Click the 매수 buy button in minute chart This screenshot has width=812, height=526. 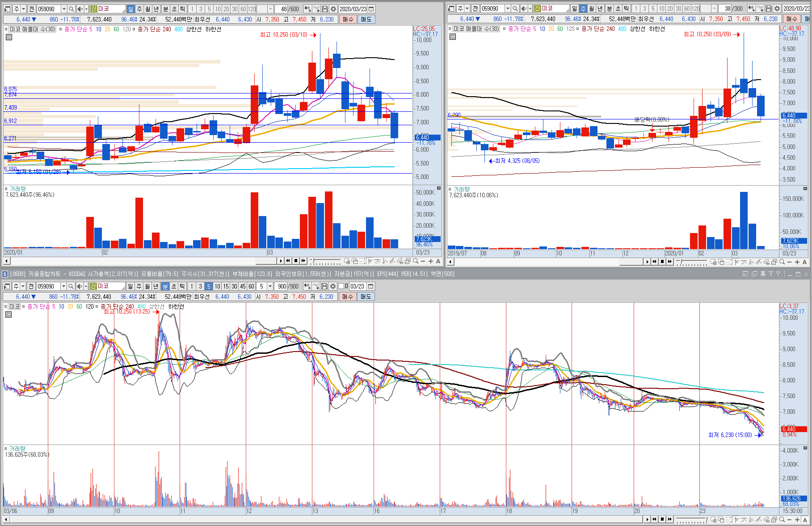point(348,297)
